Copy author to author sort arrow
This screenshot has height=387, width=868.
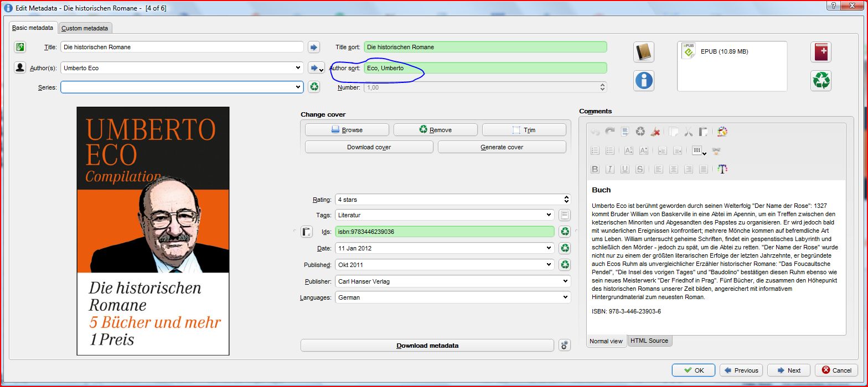tap(316, 67)
